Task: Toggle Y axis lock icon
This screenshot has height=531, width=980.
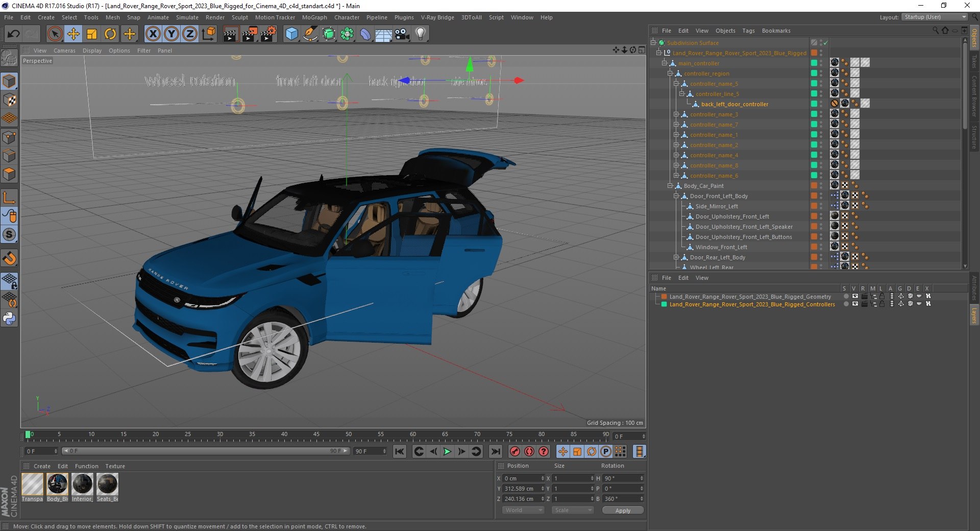Action: pos(171,34)
